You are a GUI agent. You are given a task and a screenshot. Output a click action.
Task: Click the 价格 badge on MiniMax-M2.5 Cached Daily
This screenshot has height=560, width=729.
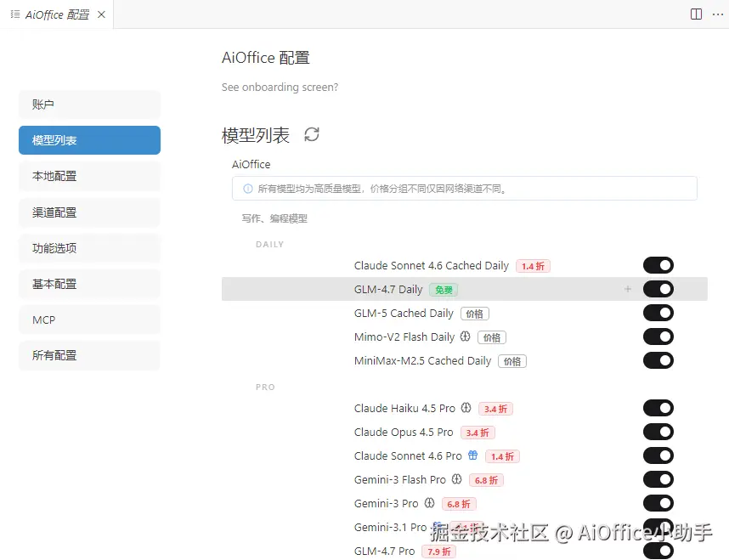click(x=512, y=361)
